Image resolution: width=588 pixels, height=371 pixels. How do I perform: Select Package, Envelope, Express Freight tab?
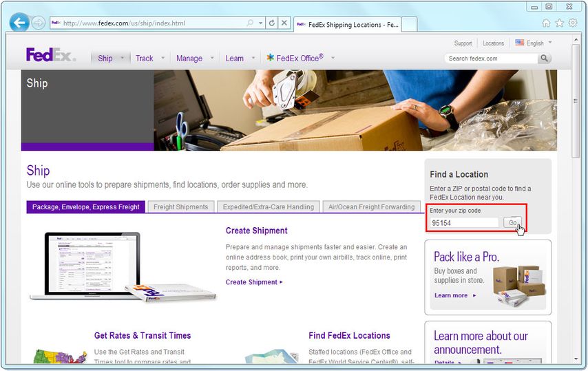(86, 207)
